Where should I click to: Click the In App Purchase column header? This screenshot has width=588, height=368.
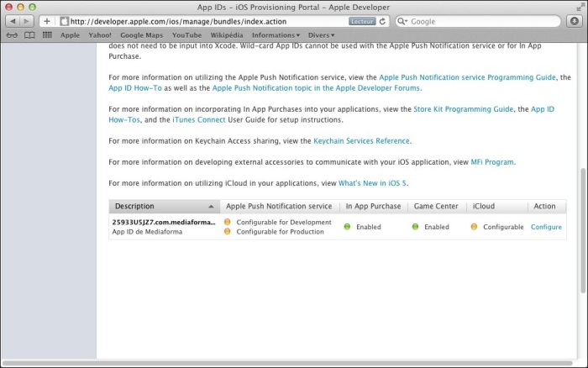pyautogui.click(x=373, y=207)
